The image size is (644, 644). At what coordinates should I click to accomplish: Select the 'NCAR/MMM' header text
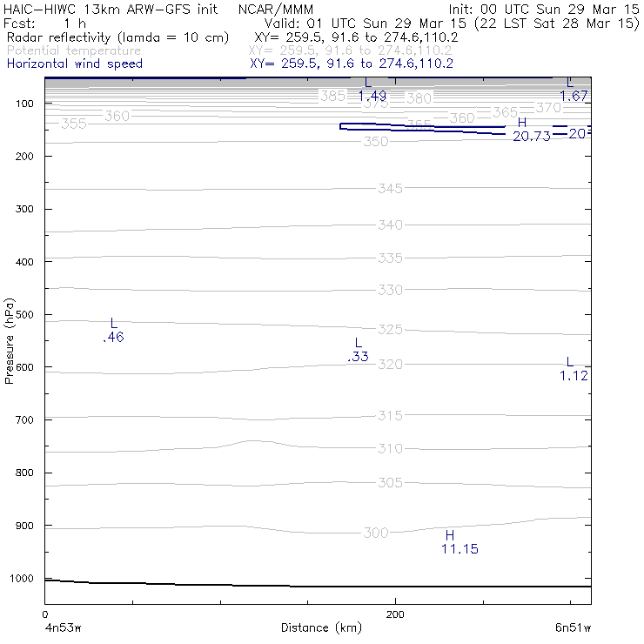coord(276,9)
